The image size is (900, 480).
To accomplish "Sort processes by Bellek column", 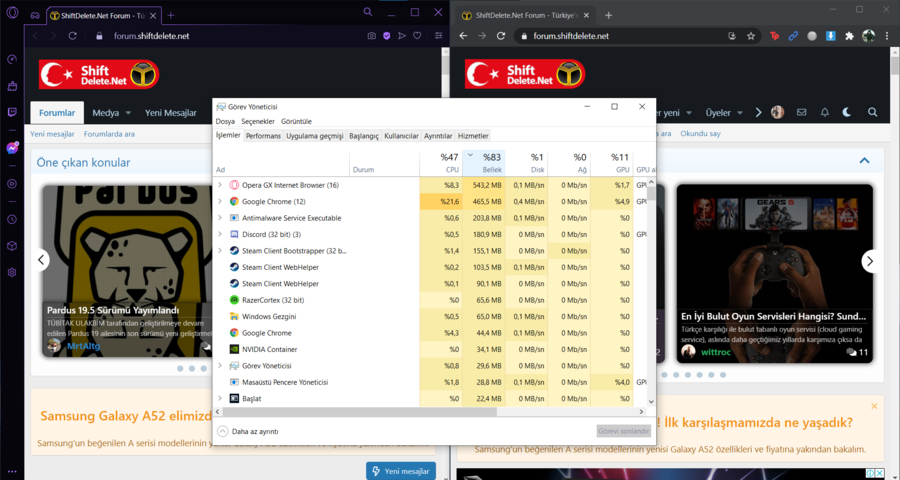I will 484,163.
